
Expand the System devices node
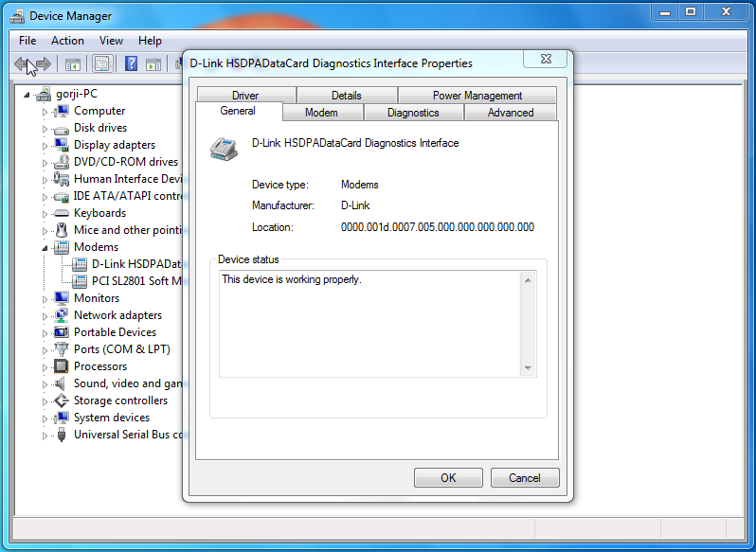45,418
